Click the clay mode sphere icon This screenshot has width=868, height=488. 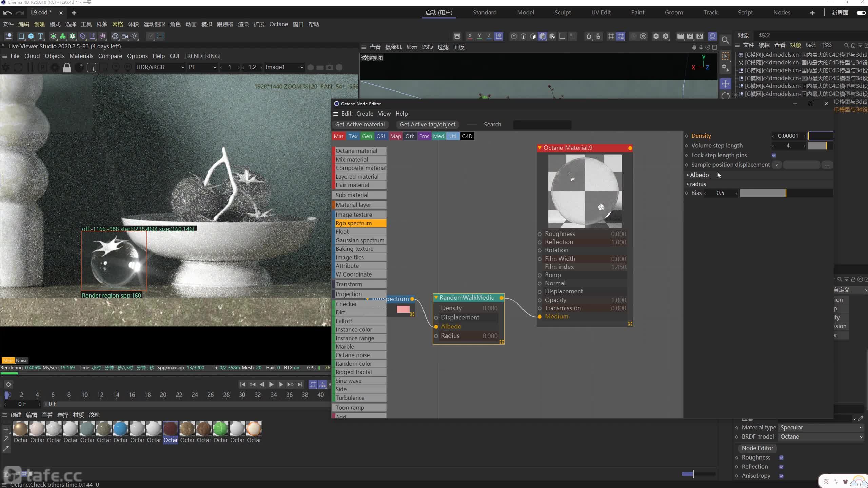pos(79,67)
